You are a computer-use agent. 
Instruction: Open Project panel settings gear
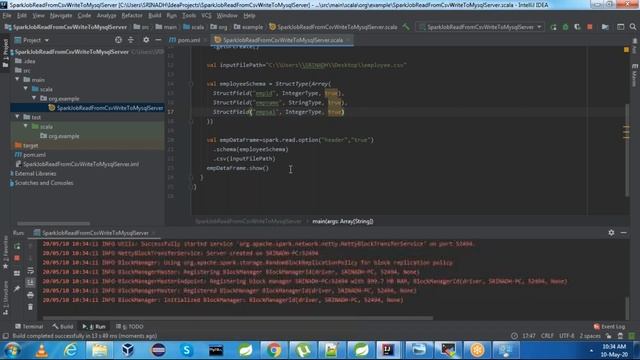click(146, 40)
